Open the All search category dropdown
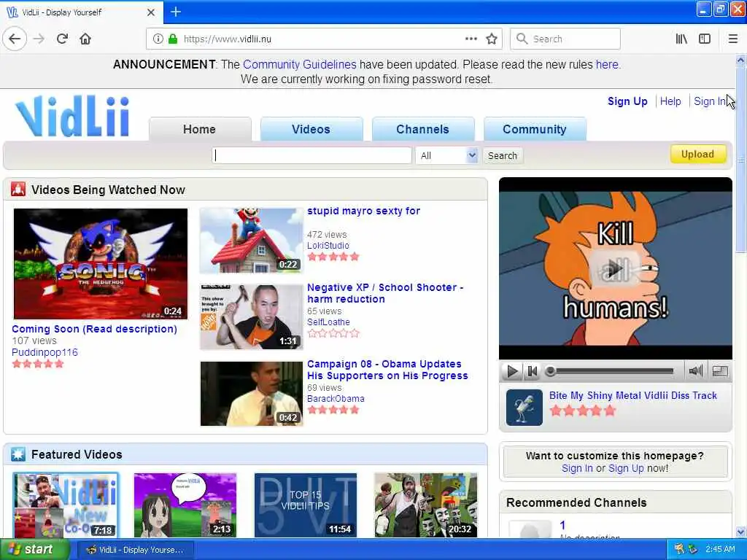 click(x=446, y=156)
